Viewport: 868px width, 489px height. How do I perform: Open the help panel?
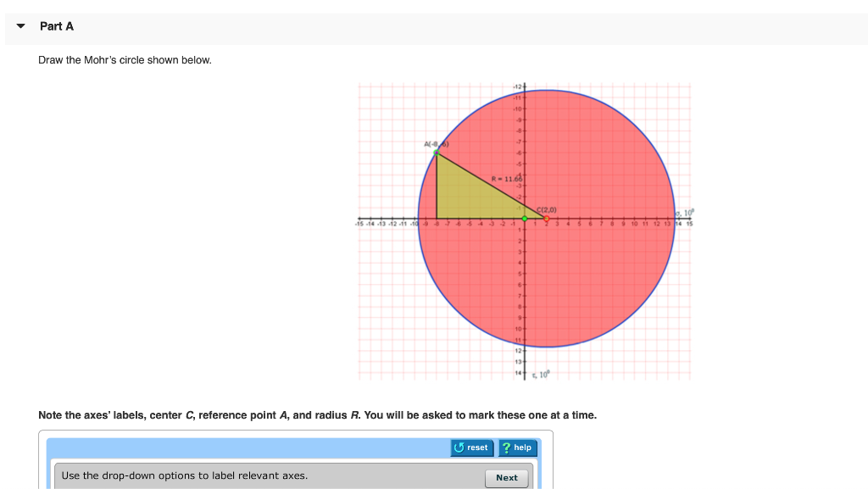click(518, 447)
